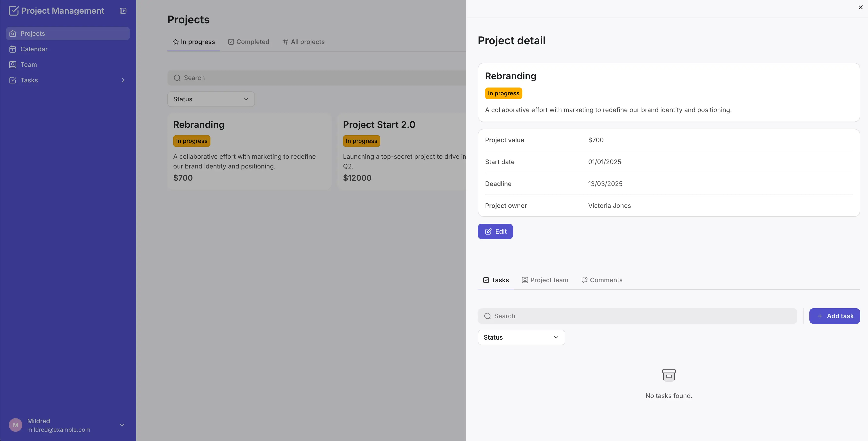This screenshot has width=868, height=441.
Task: Expand the Tasks sidebar chevron
Action: point(123,80)
